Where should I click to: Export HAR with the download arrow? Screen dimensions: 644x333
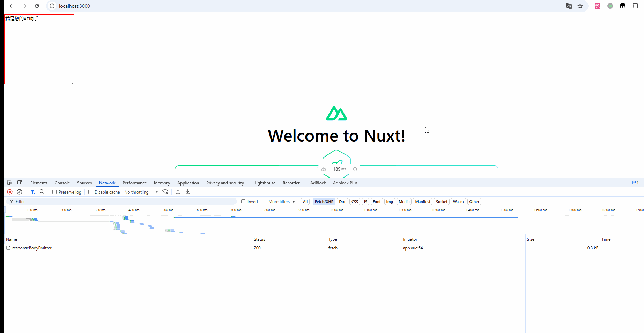click(x=188, y=192)
